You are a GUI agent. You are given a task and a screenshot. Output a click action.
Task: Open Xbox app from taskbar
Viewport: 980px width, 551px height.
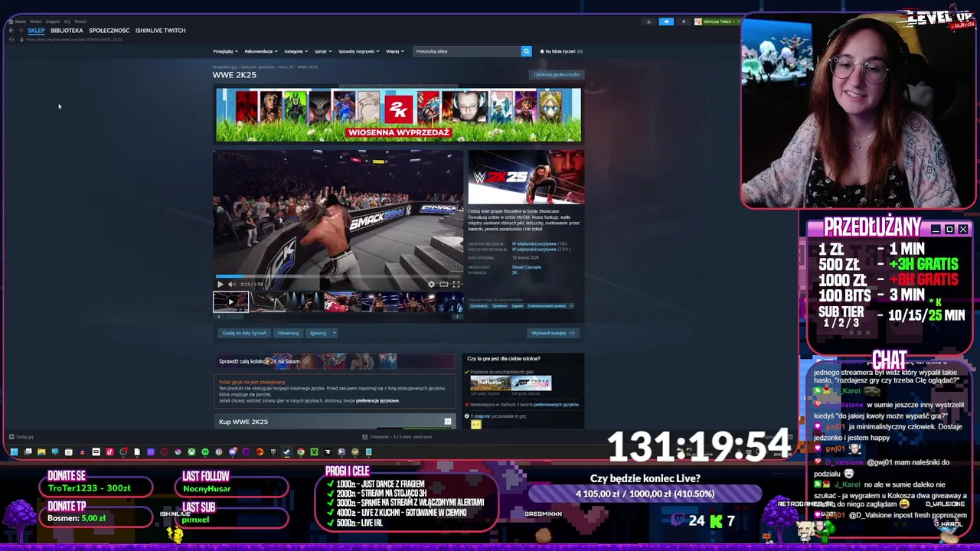pos(191,452)
